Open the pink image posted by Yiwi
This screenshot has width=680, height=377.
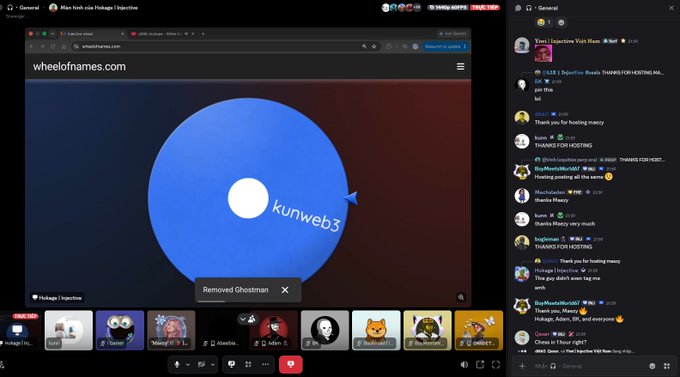tap(543, 54)
